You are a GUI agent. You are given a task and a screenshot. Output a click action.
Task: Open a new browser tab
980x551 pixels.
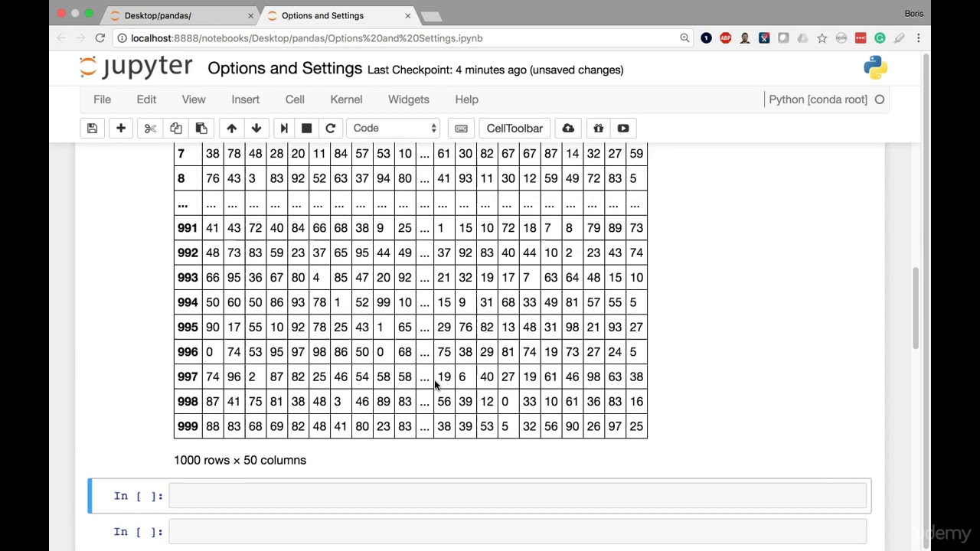431,16
